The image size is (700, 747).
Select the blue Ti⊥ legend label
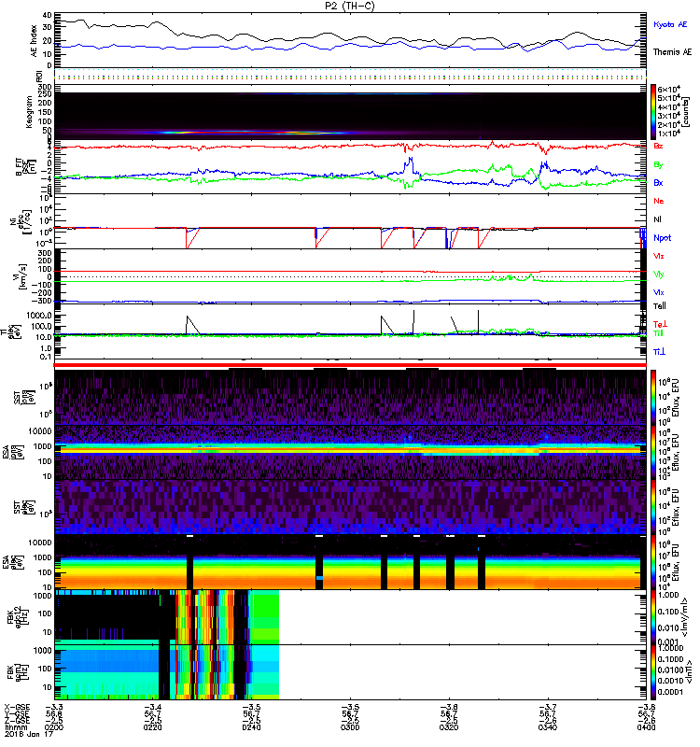click(659, 352)
